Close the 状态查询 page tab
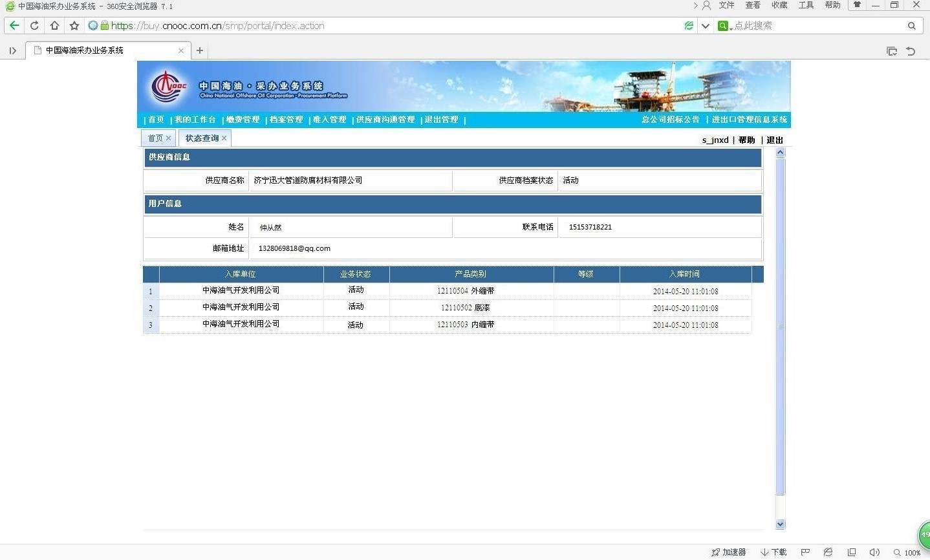This screenshot has width=930, height=560. [x=224, y=138]
